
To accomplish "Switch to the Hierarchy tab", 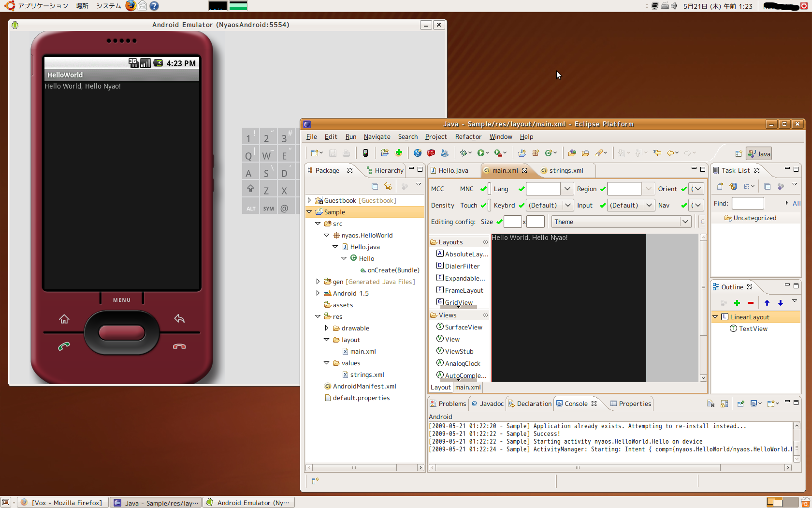I will 385,170.
